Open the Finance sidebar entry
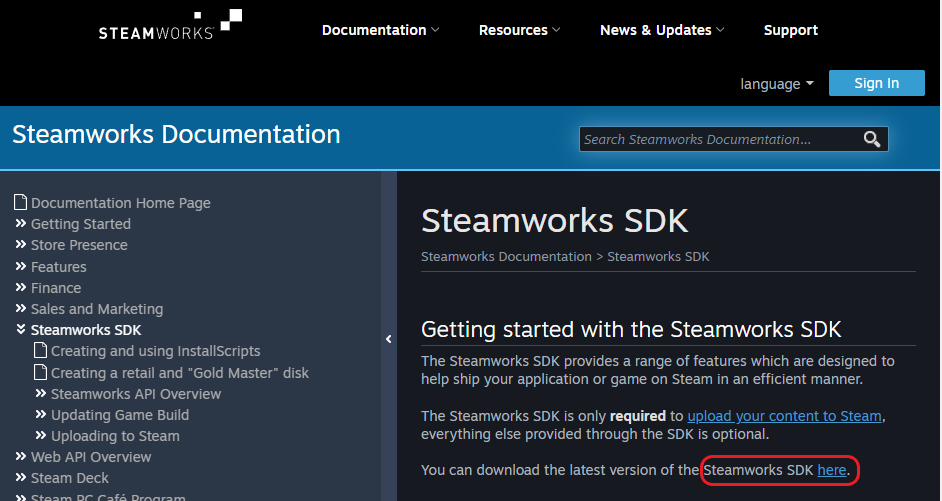This screenshot has width=942, height=501. tap(56, 288)
